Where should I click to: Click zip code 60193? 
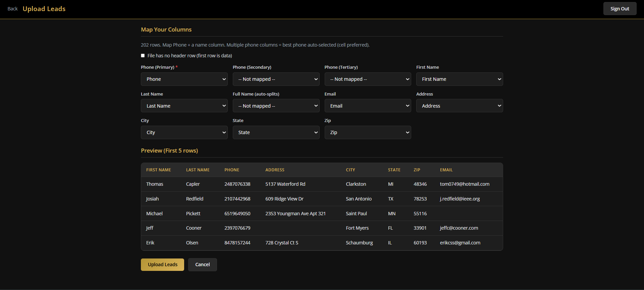tap(420, 243)
